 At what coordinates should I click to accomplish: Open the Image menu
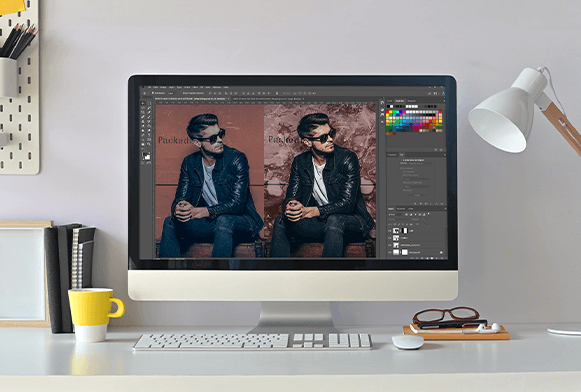click(x=163, y=87)
